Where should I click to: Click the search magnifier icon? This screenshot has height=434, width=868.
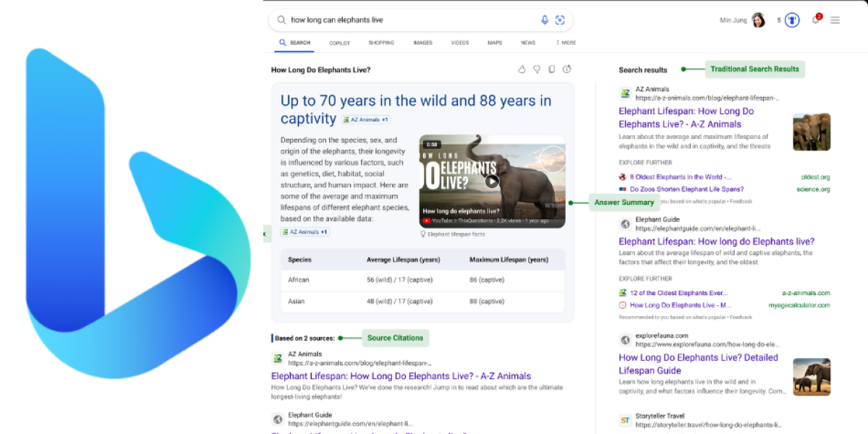tap(281, 20)
